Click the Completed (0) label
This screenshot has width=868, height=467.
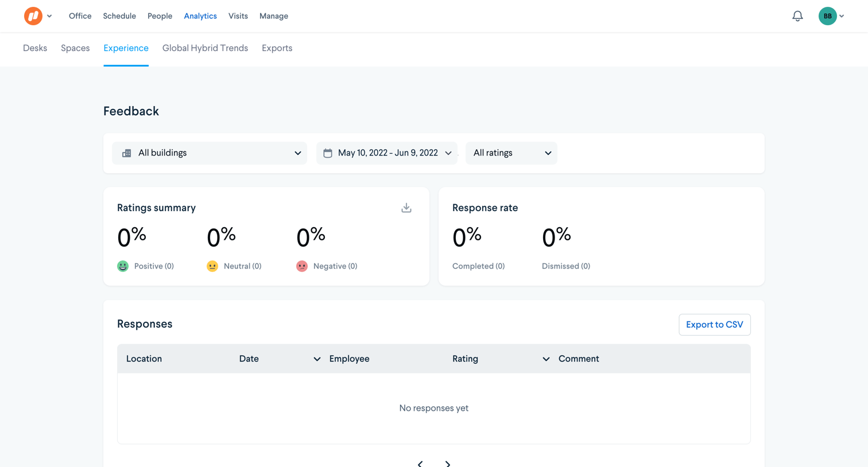point(478,266)
